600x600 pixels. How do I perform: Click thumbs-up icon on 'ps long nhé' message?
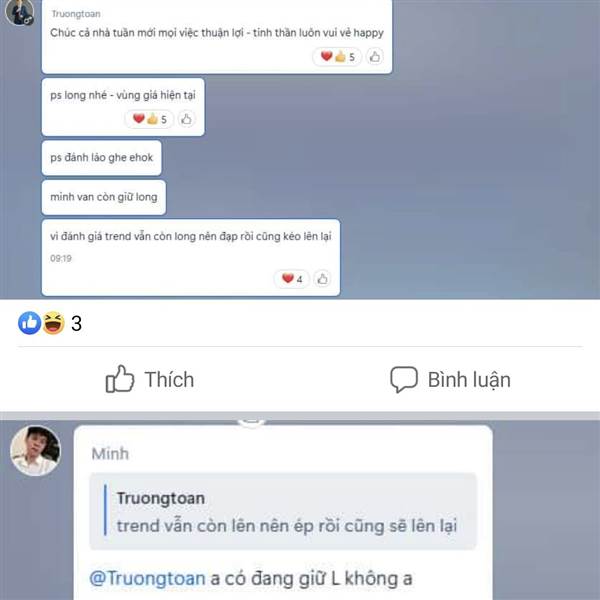186,119
